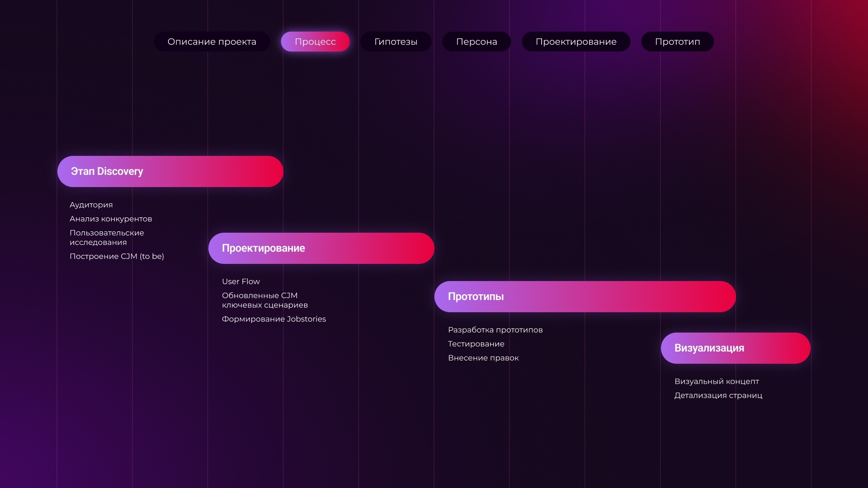Screen dimensions: 868x488
Task: Select Построение CJM (to be) item
Action: pyautogui.click(x=117, y=256)
